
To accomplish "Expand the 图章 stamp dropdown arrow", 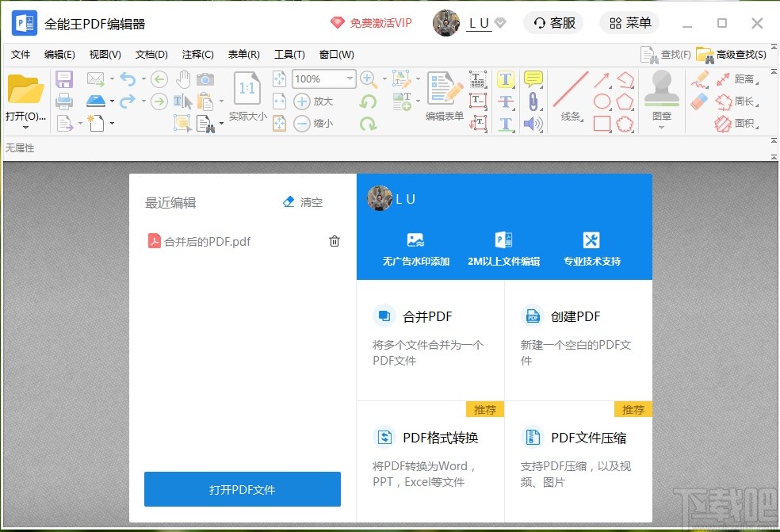I will point(661,128).
